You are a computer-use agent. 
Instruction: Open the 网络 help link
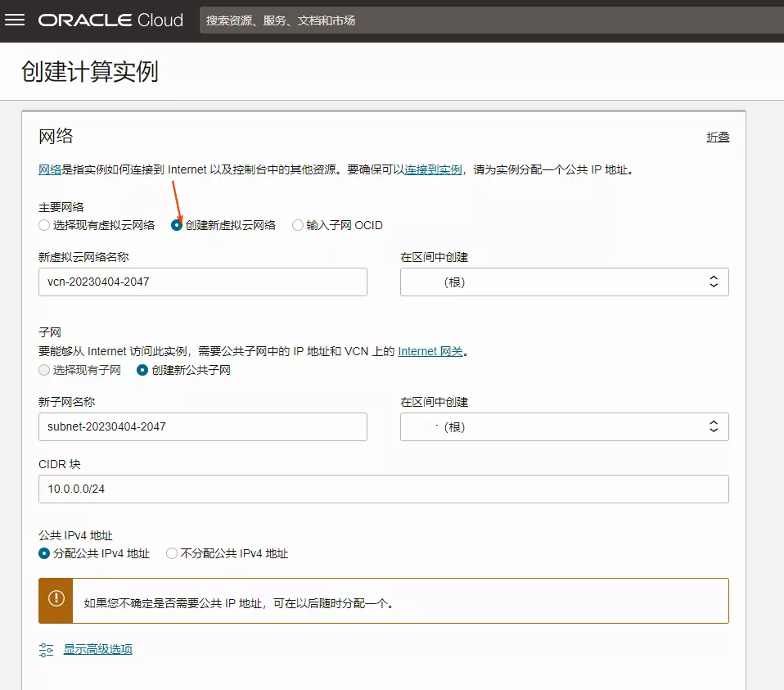tap(51, 169)
